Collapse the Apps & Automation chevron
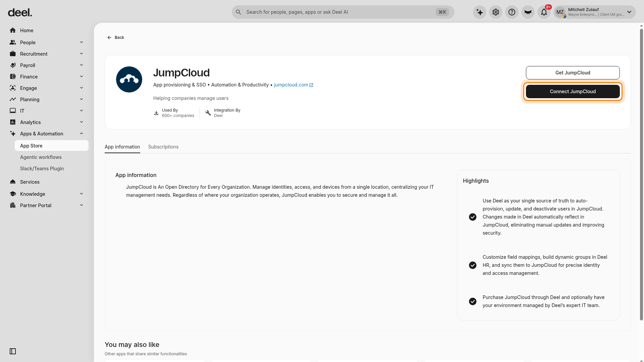The width and height of the screenshot is (644, 362). point(82,134)
